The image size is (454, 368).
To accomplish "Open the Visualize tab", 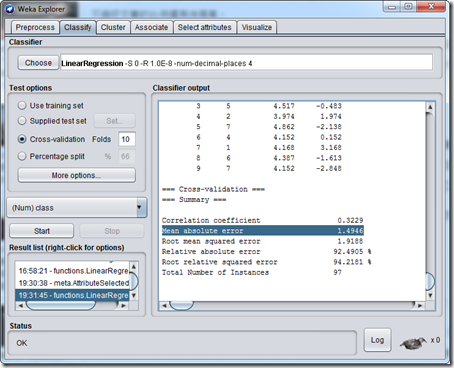I will [257, 27].
